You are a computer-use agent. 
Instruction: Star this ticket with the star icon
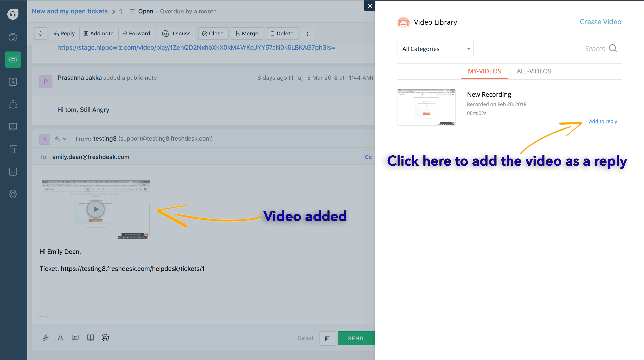click(x=41, y=34)
